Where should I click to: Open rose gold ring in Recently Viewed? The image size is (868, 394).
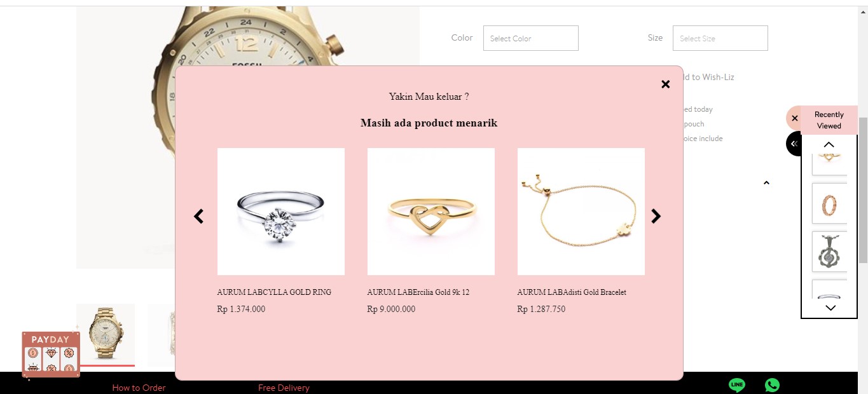pos(829,204)
